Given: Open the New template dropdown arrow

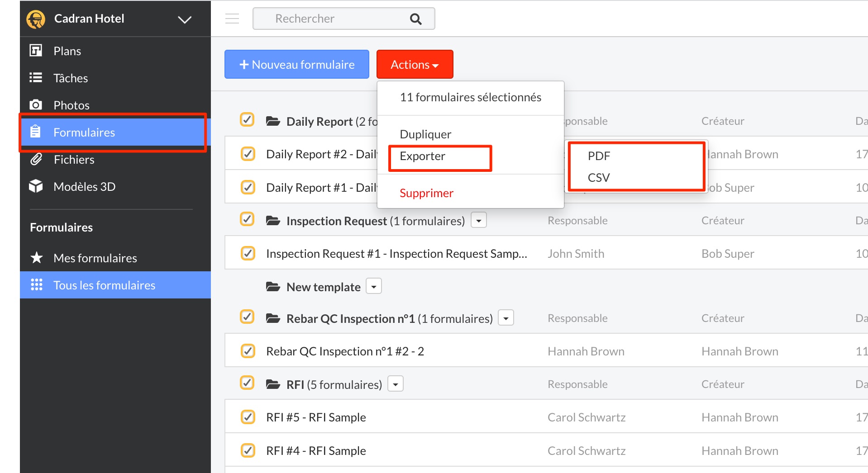Looking at the screenshot, I should pos(374,287).
